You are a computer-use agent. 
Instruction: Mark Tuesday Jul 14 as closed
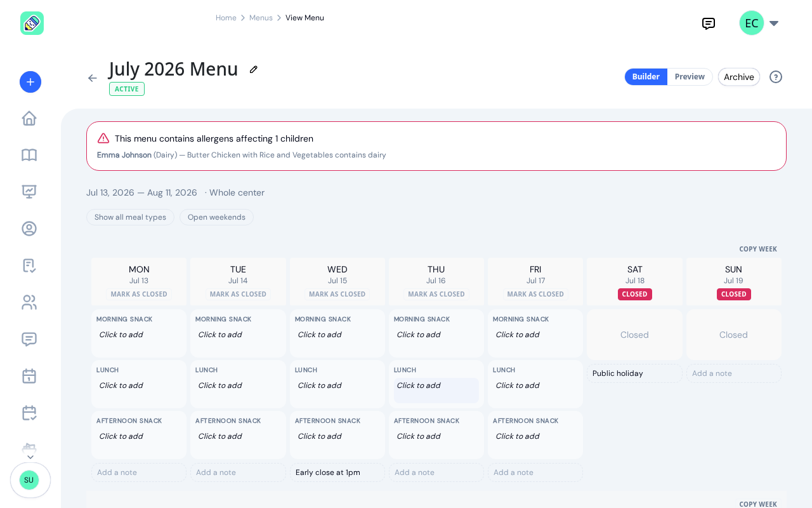coord(238,294)
